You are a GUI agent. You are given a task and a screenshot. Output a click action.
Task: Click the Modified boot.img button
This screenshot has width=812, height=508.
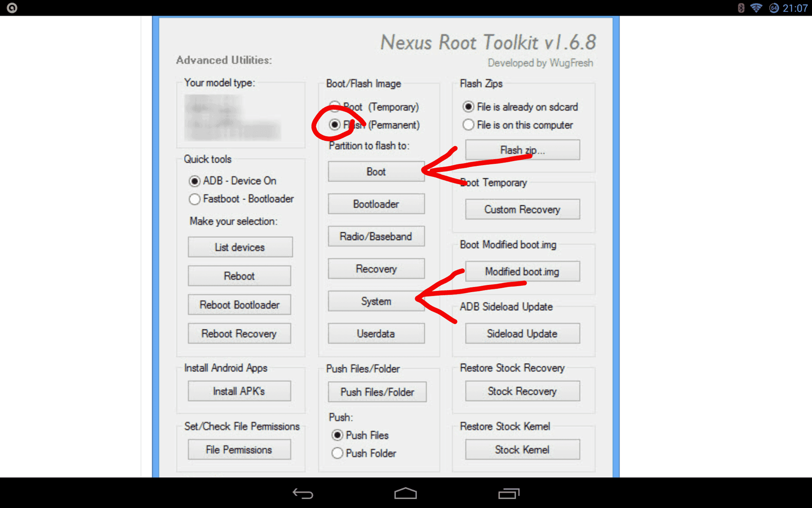point(522,271)
